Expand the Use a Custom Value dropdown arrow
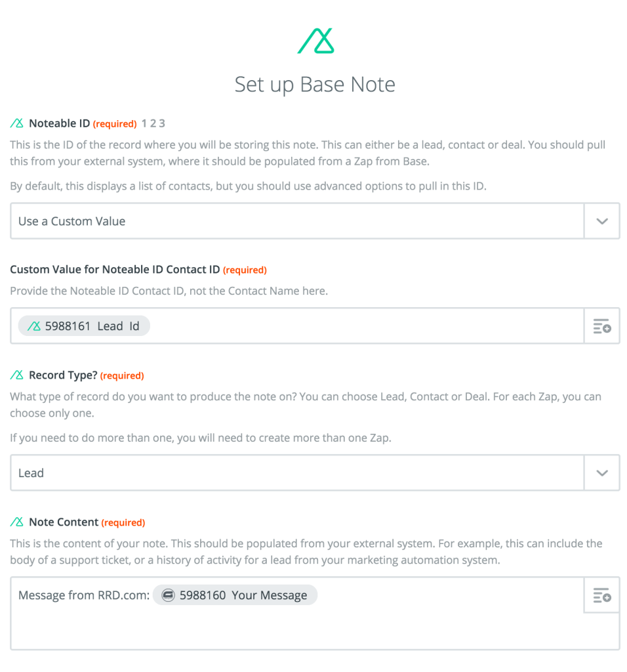627x672 pixels. [601, 221]
